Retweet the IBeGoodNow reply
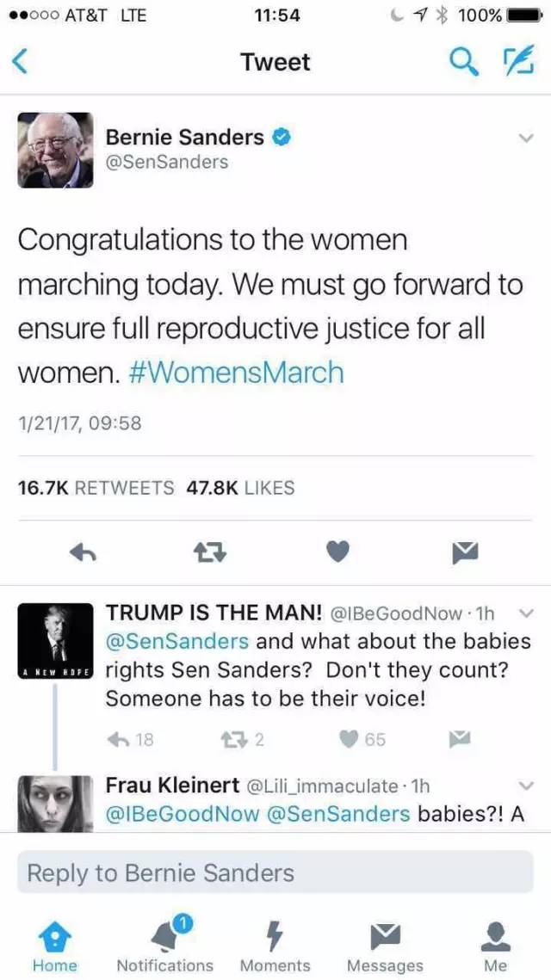The image size is (551, 980). point(232,739)
